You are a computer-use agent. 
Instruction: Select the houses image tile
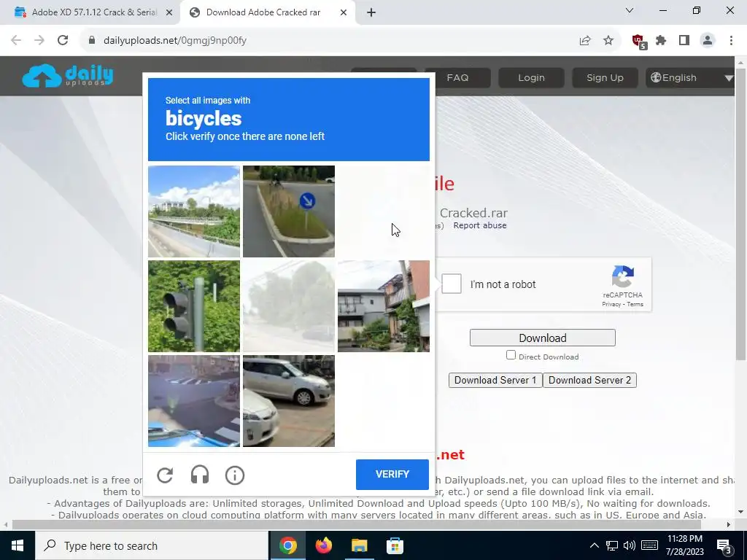pos(384,306)
